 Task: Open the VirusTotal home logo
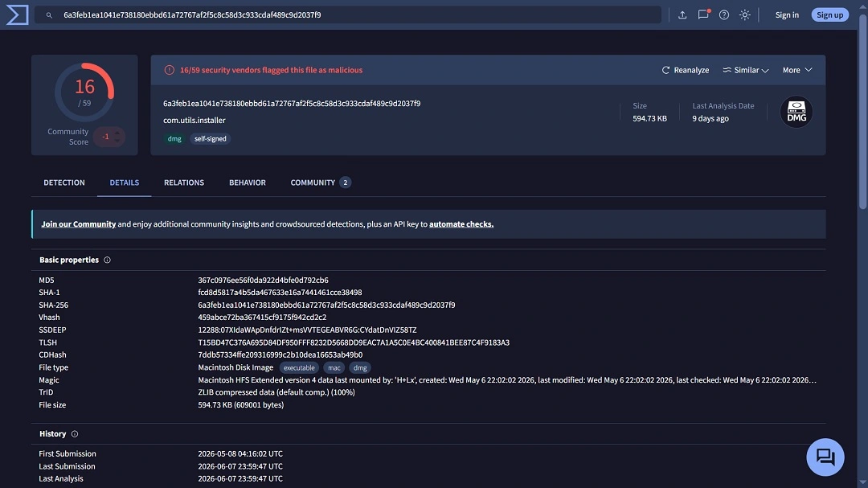17,14
